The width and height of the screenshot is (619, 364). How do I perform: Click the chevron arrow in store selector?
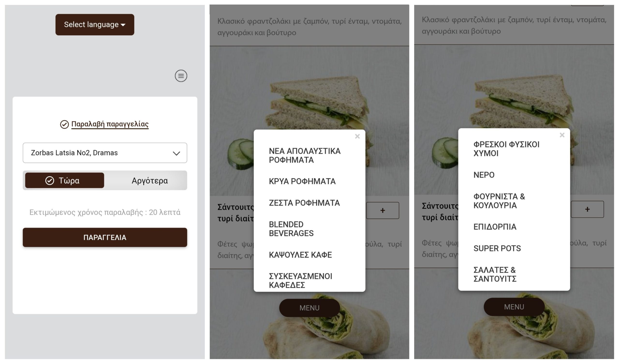coord(176,153)
